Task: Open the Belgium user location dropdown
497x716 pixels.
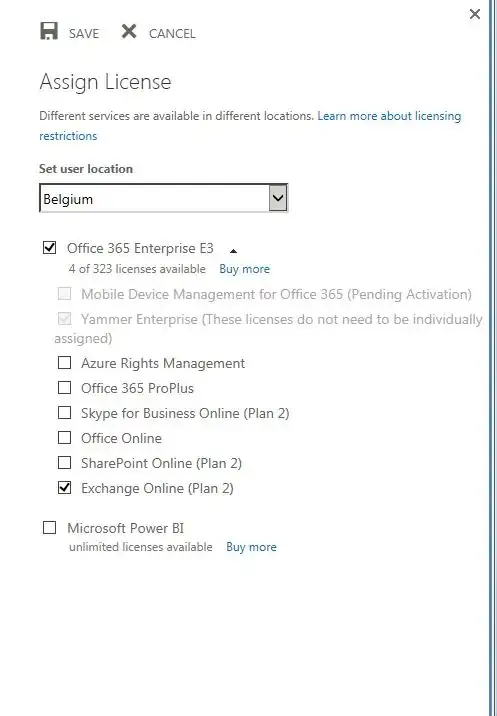Action: pyautogui.click(x=164, y=198)
